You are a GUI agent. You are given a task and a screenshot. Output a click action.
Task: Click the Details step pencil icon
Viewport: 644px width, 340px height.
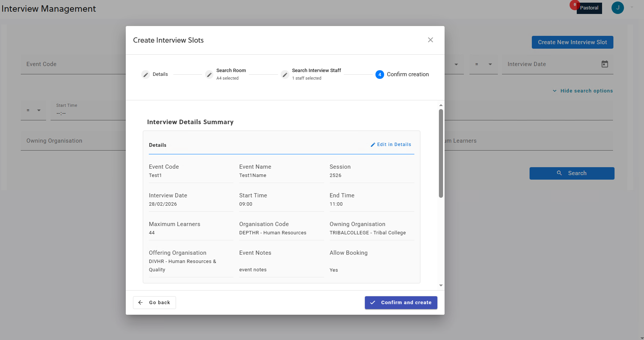coord(145,75)
